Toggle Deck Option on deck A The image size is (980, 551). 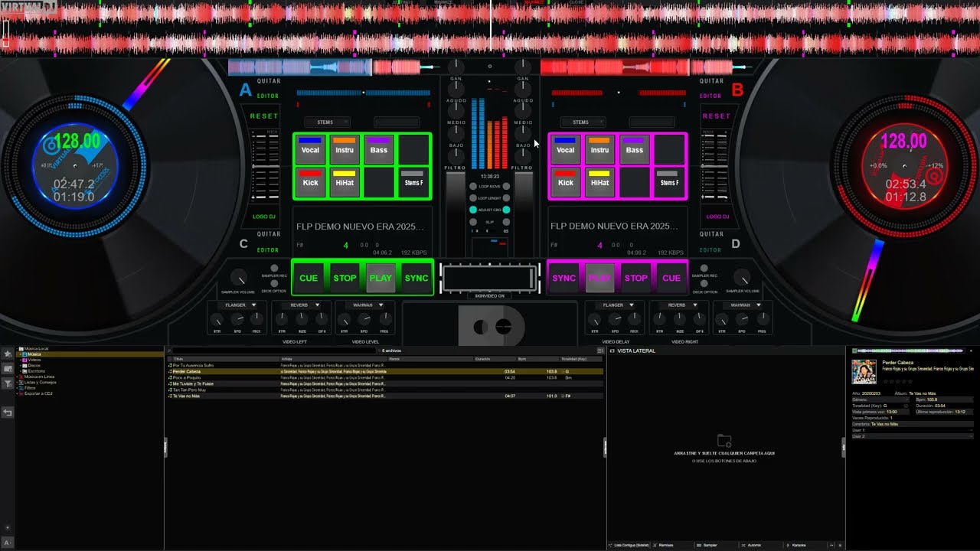point(274,284)
